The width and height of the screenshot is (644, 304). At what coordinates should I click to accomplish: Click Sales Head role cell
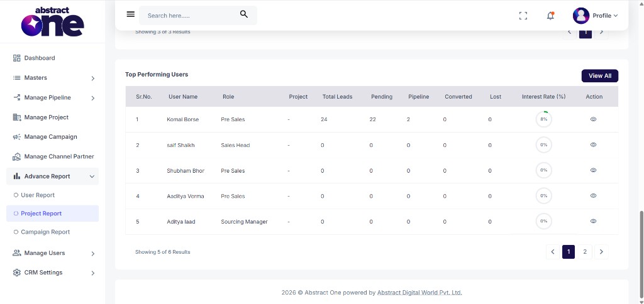coord(235,145)
